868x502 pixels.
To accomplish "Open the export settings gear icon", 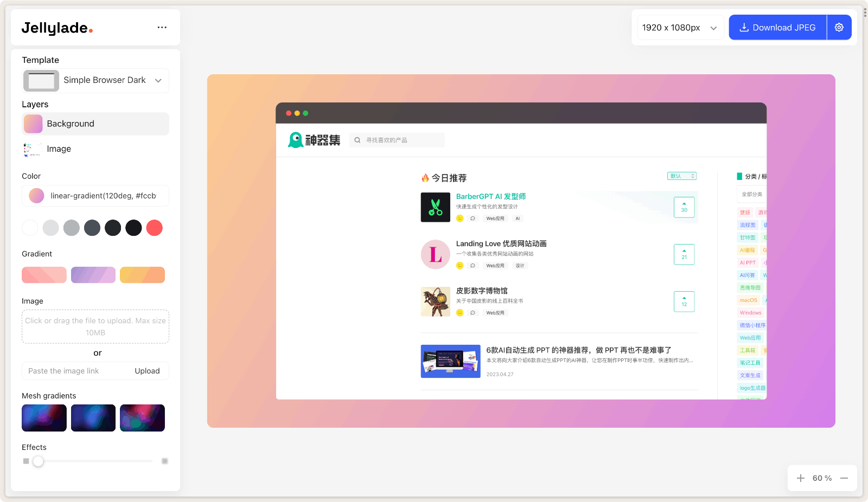I will tap(839, 27).
